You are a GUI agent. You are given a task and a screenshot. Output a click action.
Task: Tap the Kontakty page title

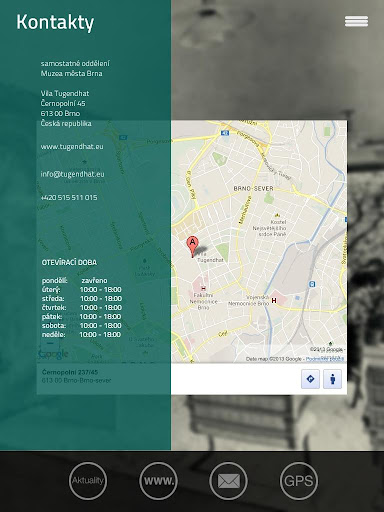55,23
